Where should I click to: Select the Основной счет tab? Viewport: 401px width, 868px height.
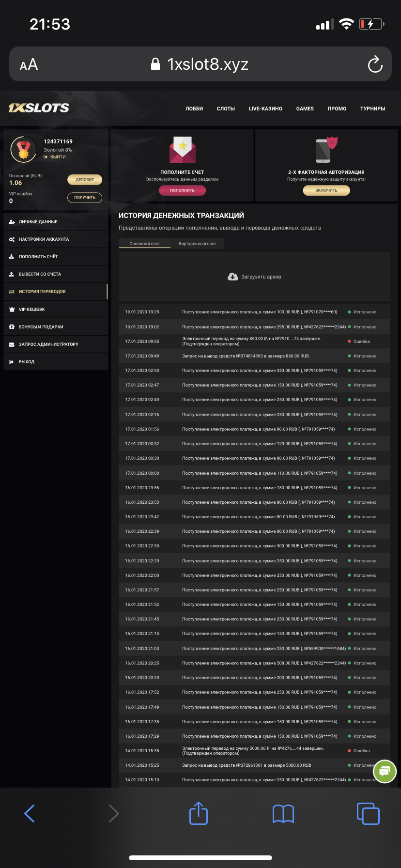(x=144, y=244)
